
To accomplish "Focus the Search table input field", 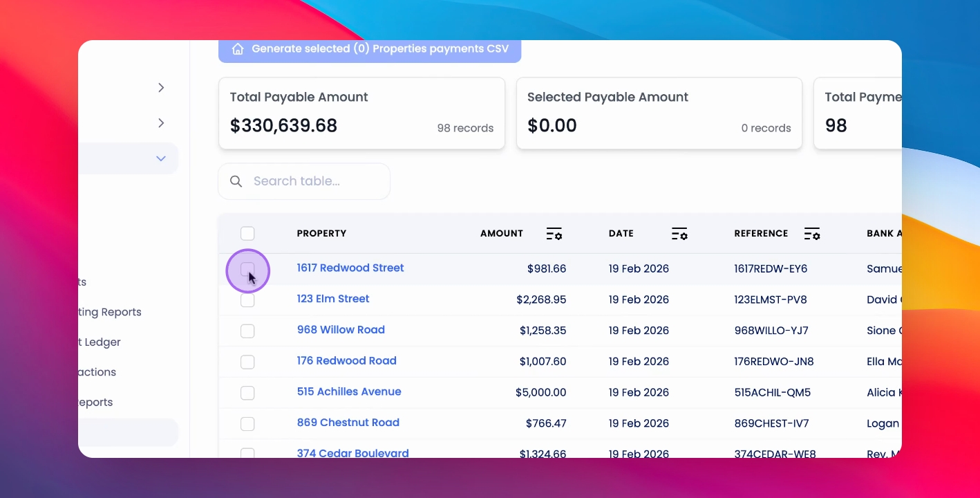I will click(304, 181).
